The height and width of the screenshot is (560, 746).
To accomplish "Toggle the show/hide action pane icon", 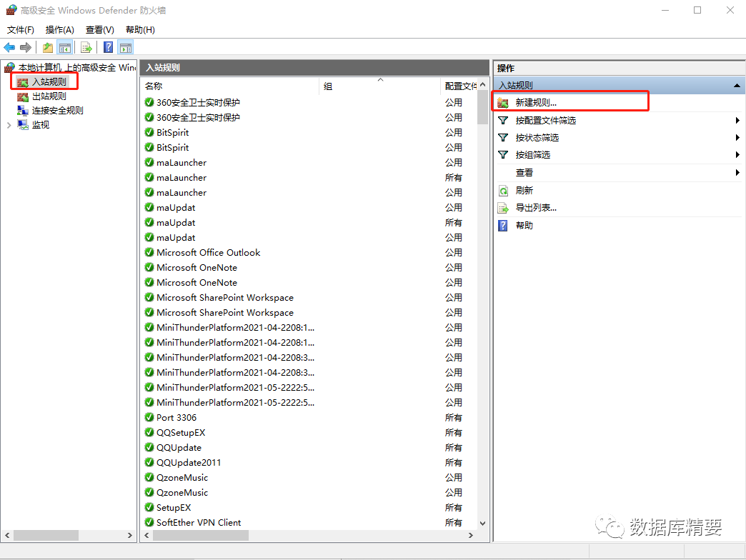I will tap(126, 48).
